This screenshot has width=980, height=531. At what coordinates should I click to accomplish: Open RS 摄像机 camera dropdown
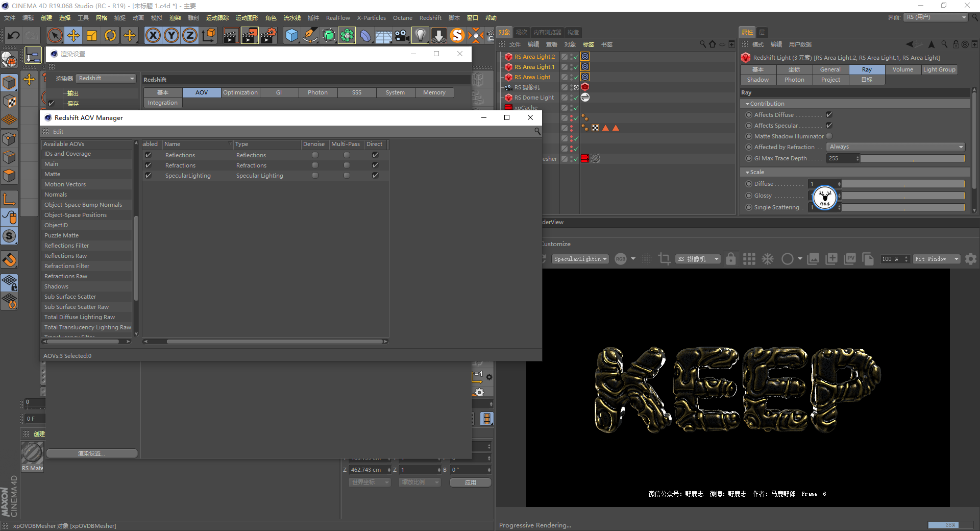click(698, 259)
